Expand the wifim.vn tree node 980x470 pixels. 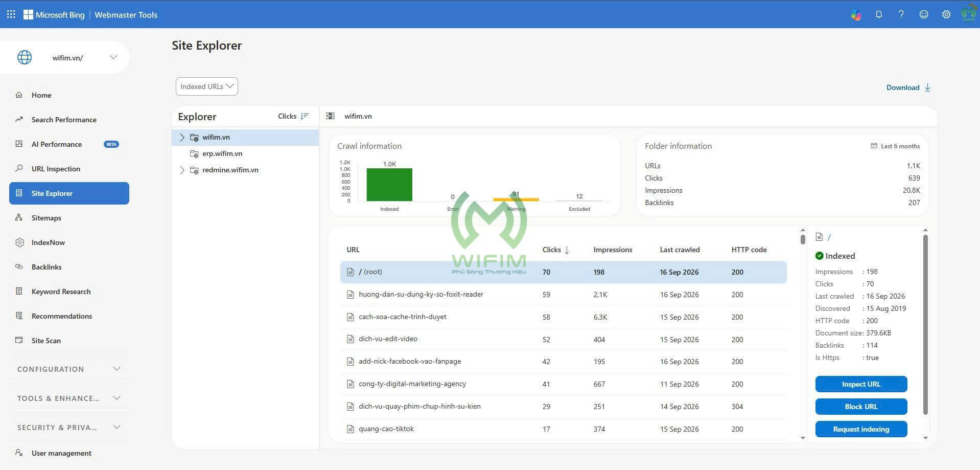click(x=182, y=137)
